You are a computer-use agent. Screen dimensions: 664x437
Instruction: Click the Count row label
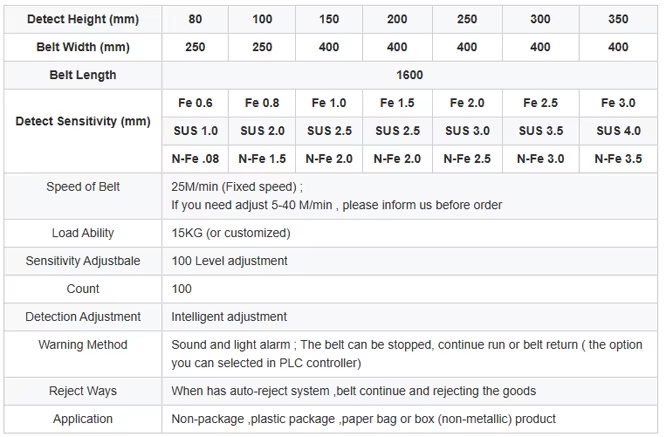coord(83,289)
